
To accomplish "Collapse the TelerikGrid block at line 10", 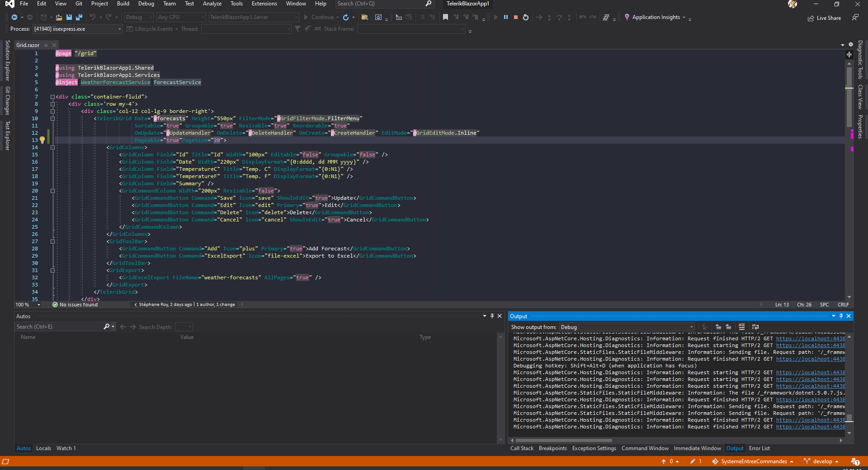I will click(x=52, y=118).
